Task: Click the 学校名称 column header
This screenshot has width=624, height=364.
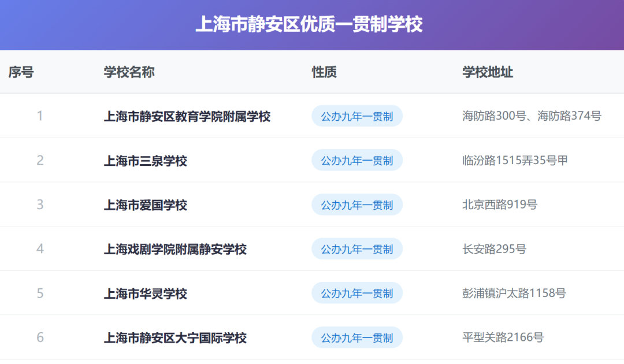Action: click(x=129, y=72)
